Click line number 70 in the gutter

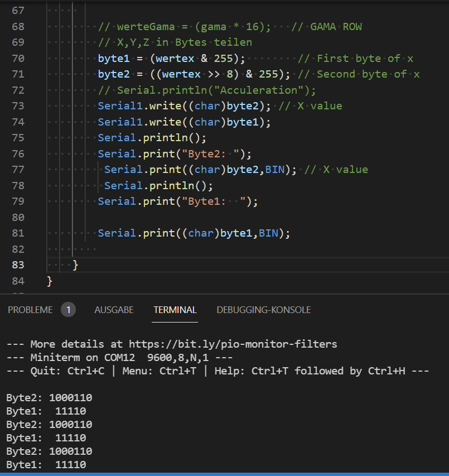18,58
